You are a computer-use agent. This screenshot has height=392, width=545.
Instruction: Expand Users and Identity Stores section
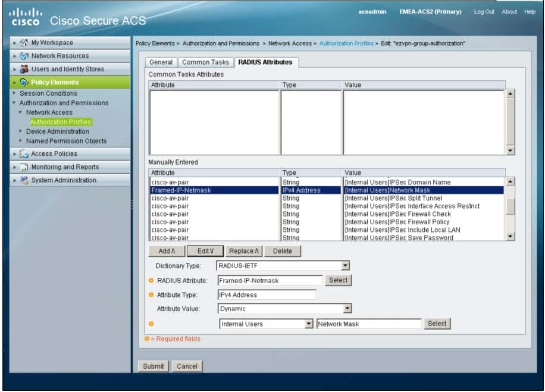coord(14,69)
